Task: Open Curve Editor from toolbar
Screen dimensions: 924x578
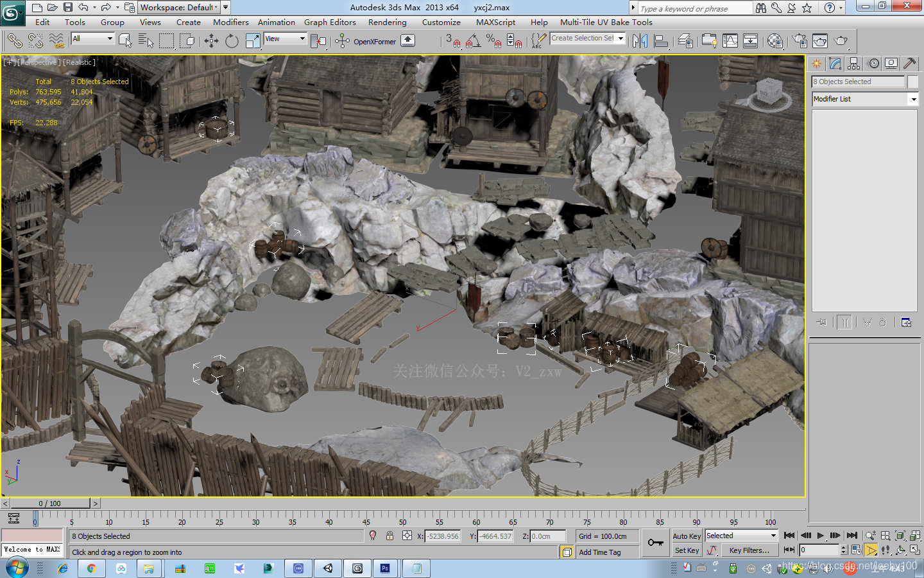Action: pos(730,40)
